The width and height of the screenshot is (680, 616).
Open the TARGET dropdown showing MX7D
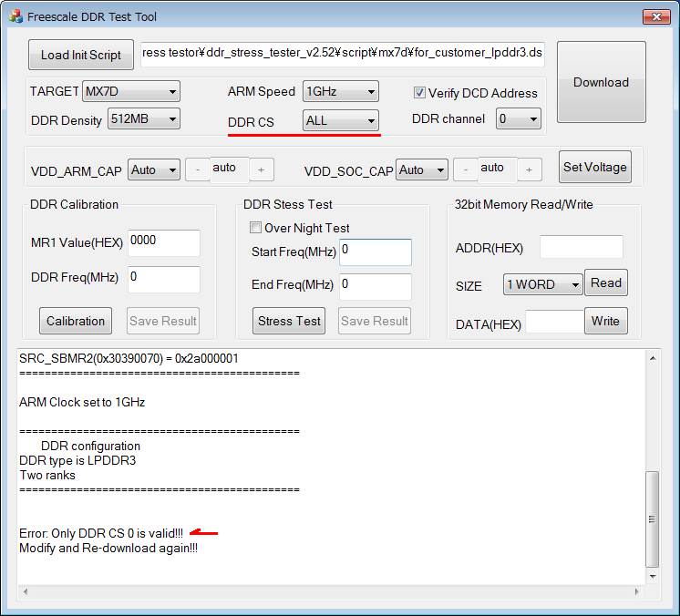131,91
